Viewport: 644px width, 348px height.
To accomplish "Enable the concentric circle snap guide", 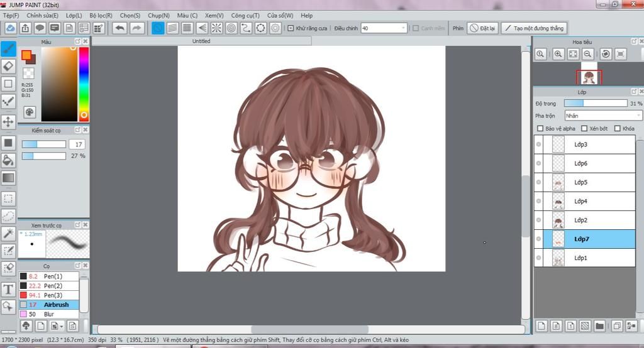I will [231, 28].
